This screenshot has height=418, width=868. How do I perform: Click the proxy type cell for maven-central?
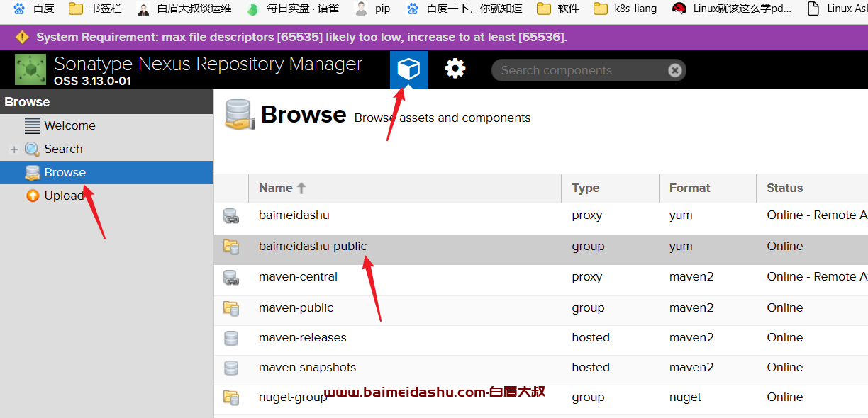(x=587, y=276)
